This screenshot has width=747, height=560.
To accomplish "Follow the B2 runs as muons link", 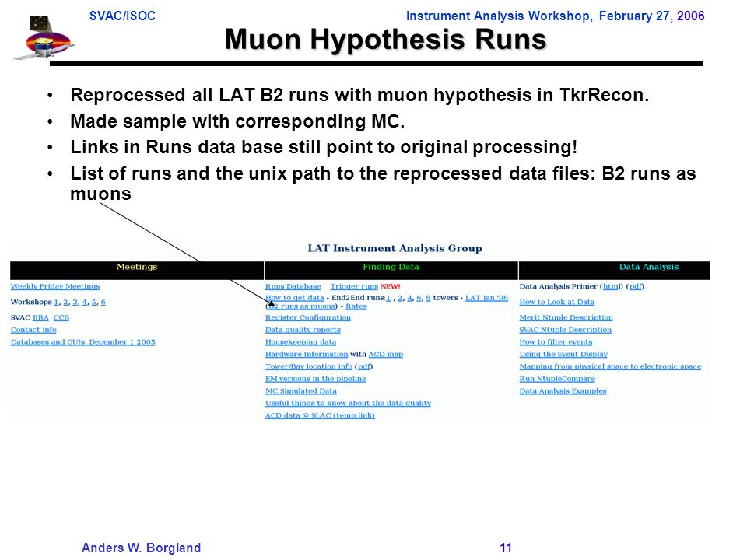I will click(x=302, y=306).
